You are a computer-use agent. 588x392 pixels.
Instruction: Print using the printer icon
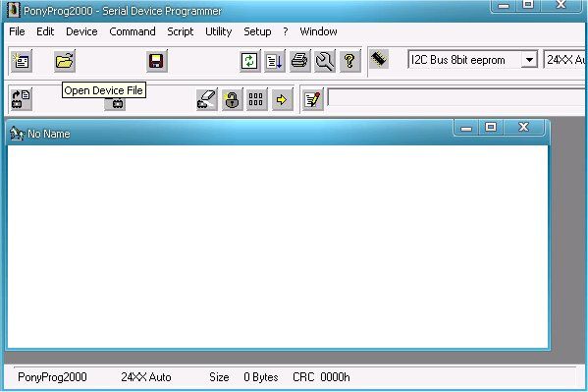pos(299,61)
